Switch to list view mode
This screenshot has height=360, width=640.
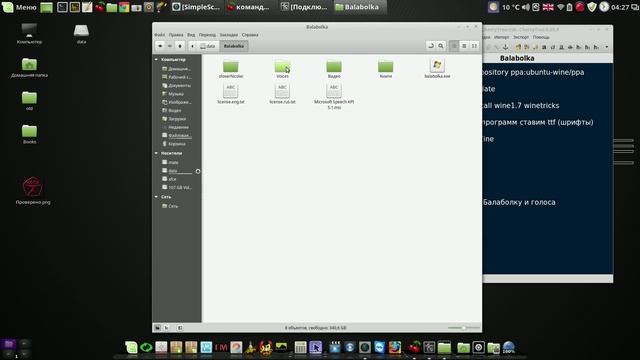coord(464,46)
